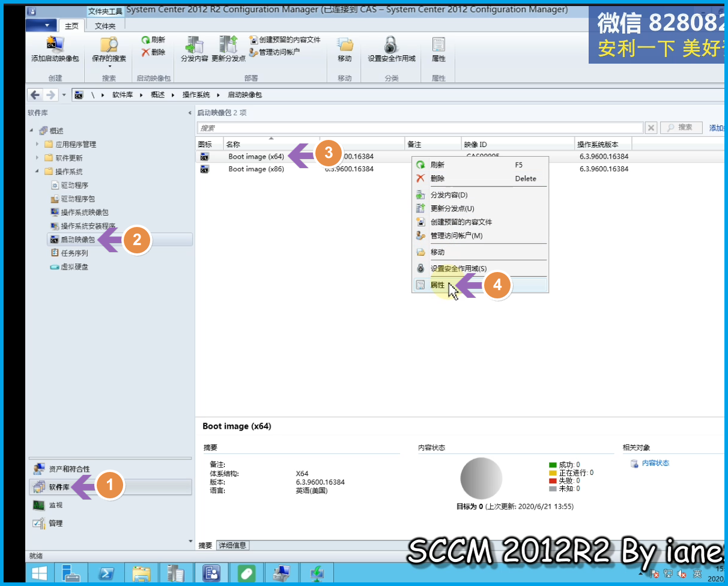Choose 设置安全作用域(S) from the context menu

pyautogui.click(x=480, y=268)
